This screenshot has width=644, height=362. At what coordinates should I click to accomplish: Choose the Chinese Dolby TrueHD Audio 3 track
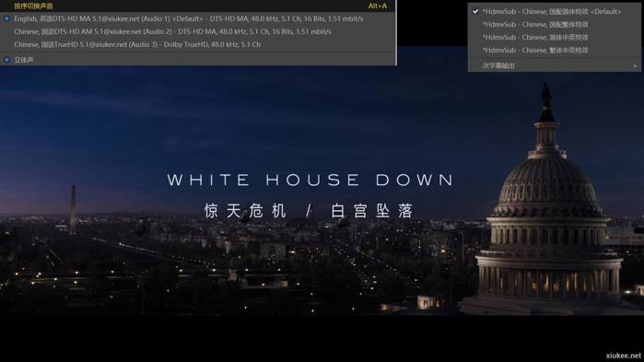tap(198, 44)
